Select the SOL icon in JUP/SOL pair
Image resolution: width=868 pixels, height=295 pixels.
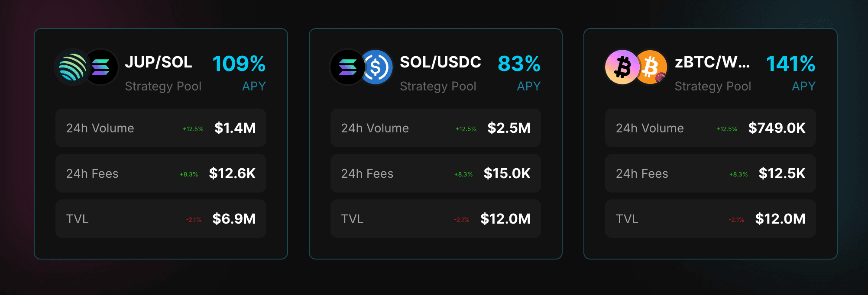coord(103,67)
